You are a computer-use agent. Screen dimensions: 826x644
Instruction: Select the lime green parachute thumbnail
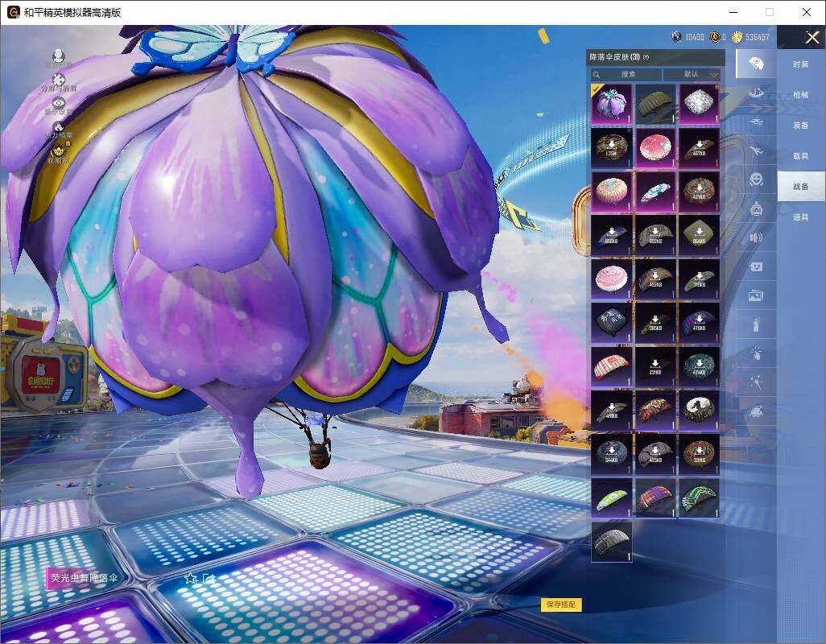611,498
